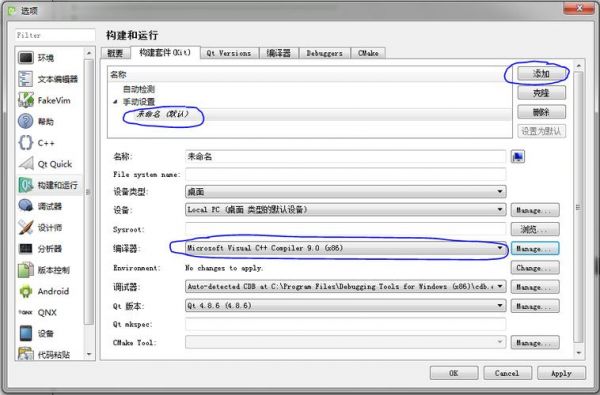
Task: Click 浏览 button for Sysroot
Action: 535,229
